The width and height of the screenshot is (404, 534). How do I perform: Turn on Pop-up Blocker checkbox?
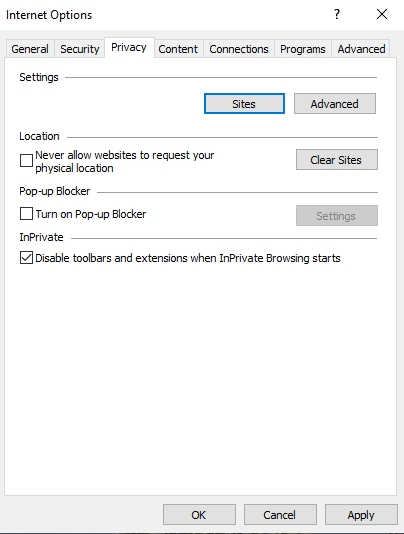click(x=26, y=214)
